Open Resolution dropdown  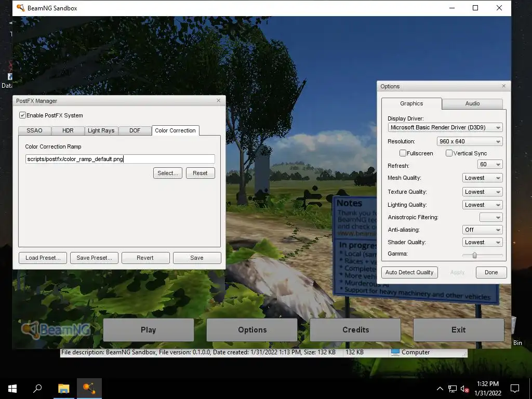tap(470, 141)
